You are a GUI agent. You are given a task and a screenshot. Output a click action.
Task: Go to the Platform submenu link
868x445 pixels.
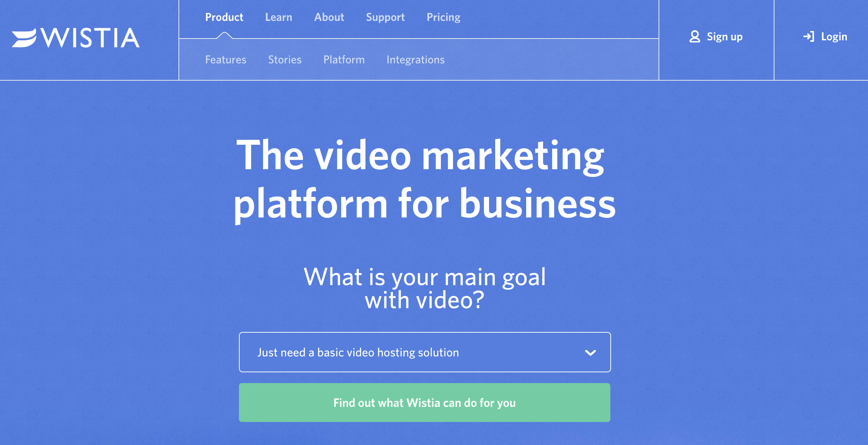coord(344,60)
